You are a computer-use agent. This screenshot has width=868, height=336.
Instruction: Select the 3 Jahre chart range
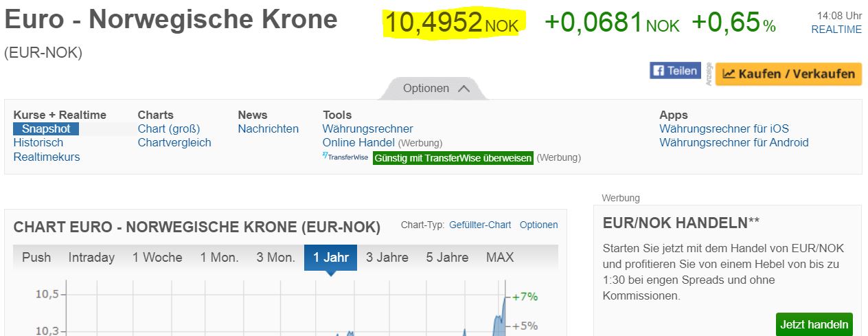click(x=387, y=258)
